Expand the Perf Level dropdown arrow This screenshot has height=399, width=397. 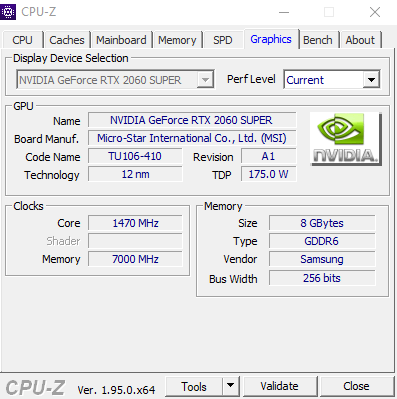[x=371, y=80]
